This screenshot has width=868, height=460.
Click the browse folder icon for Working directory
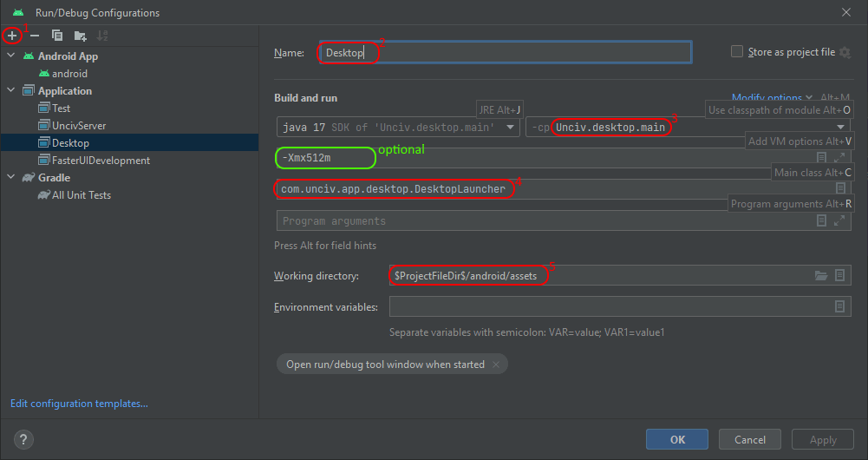(x=820, y=276)
